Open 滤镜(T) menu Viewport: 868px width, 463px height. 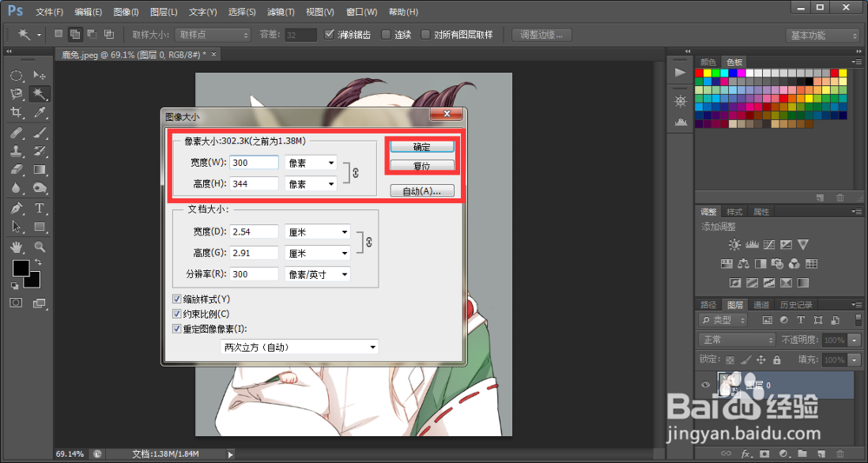280,11
